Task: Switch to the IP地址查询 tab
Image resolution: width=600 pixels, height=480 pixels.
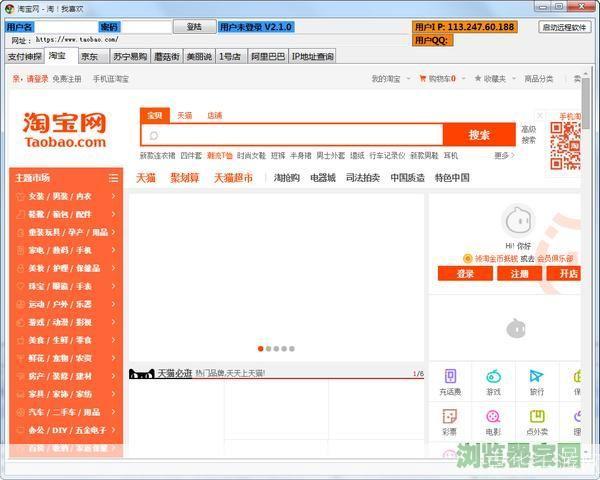Action: pos(312,56)
